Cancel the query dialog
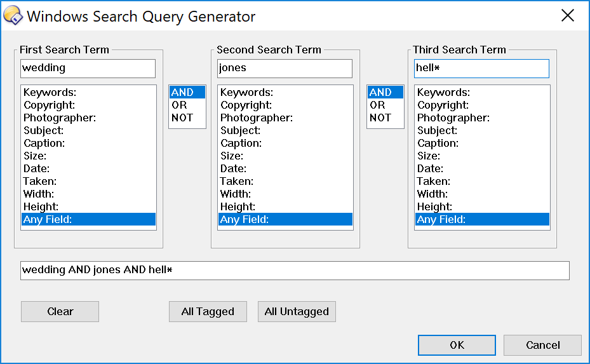 coord(542,345)
